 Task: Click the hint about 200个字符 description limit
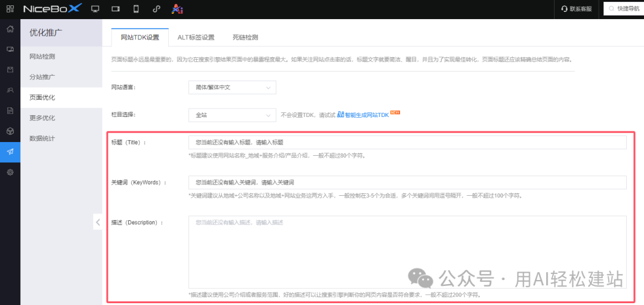(335, 295)
